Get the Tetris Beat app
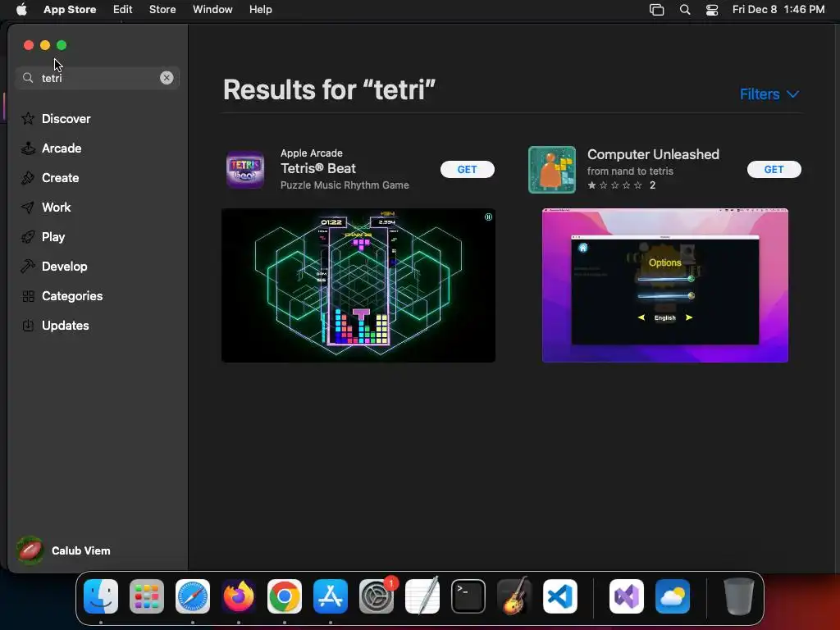 [x=467, y=169]
